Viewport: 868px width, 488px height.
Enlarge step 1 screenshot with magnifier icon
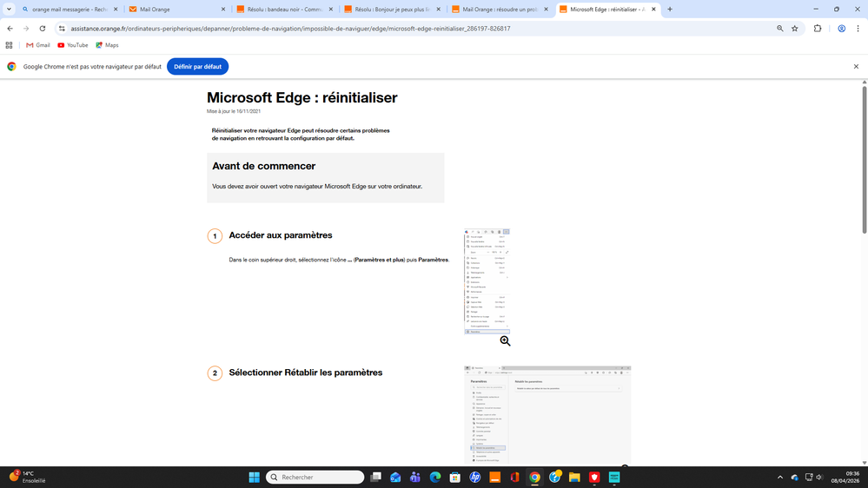point(505,341)
